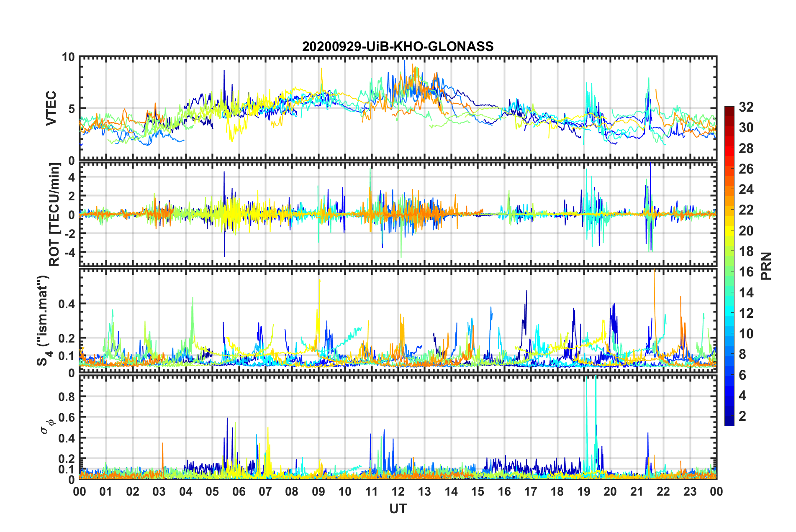This screenshot has height=532, width=796.
Task: Click colorbar tick label 20
Action: (x=746, y=230)
